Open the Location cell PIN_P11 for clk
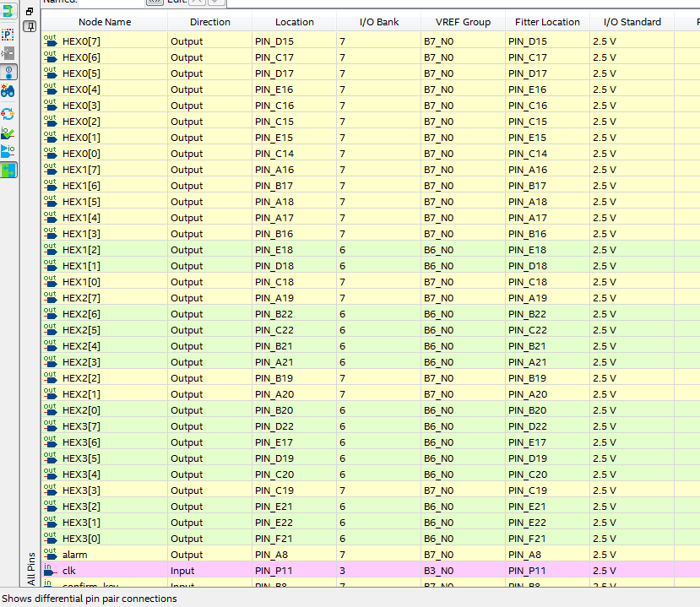Screen dimensions: 700x607 pos(293,571)
